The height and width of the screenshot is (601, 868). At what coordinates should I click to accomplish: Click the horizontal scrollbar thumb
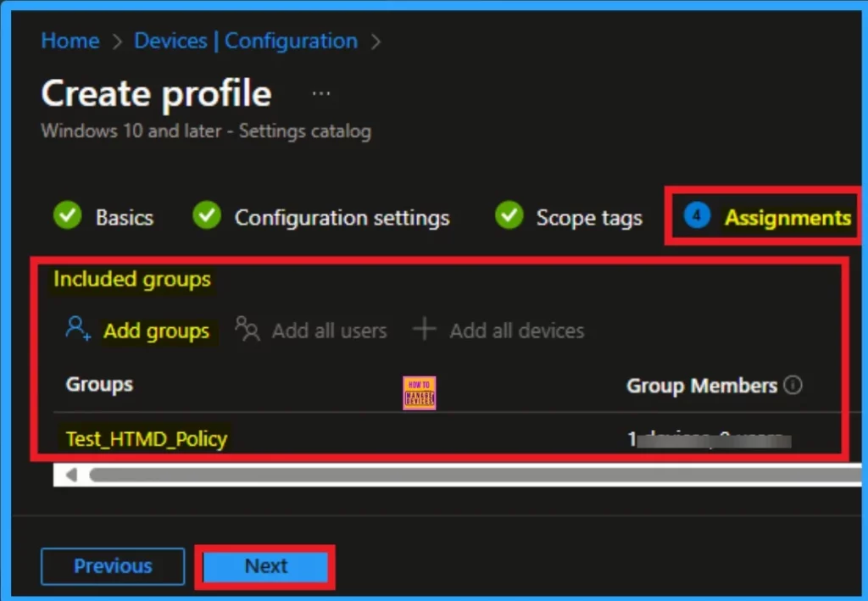coord(475,475)
